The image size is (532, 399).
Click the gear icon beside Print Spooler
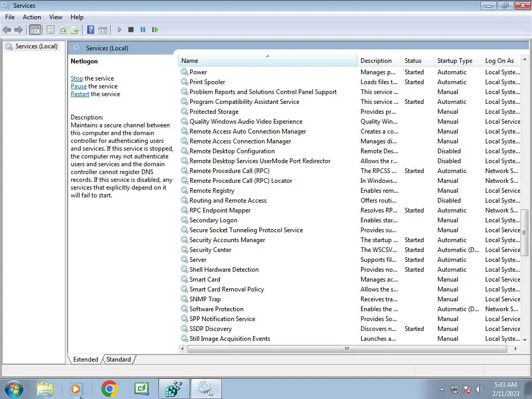coord(184,82)
